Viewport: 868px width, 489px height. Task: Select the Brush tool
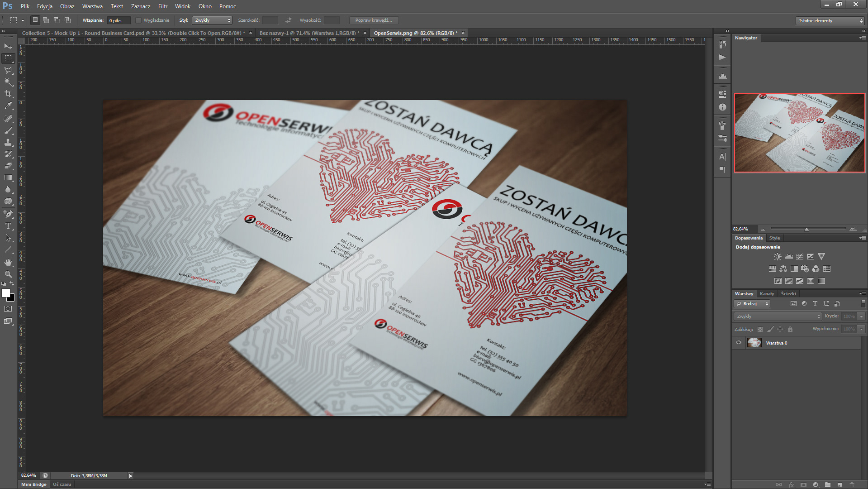[x=8, y=130]
